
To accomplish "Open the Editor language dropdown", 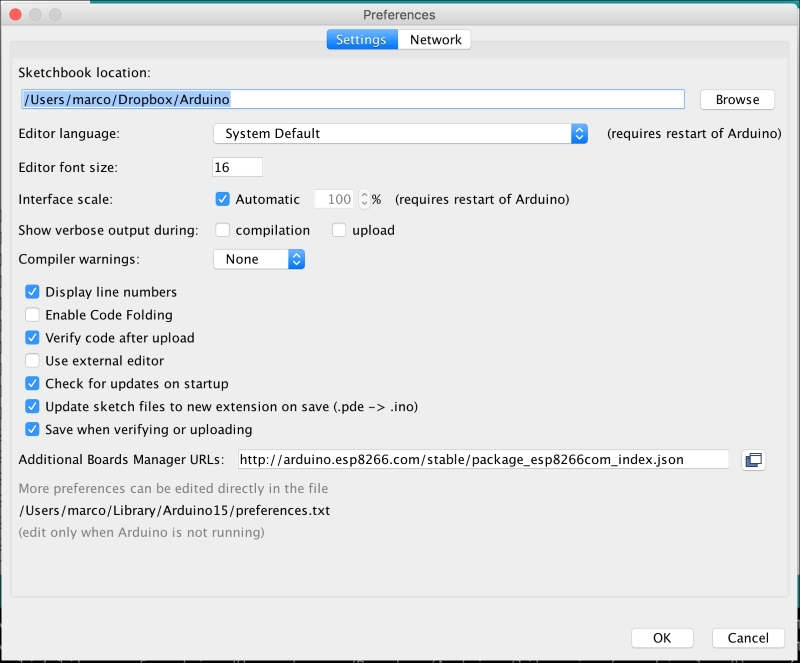I will coord(400,133).
